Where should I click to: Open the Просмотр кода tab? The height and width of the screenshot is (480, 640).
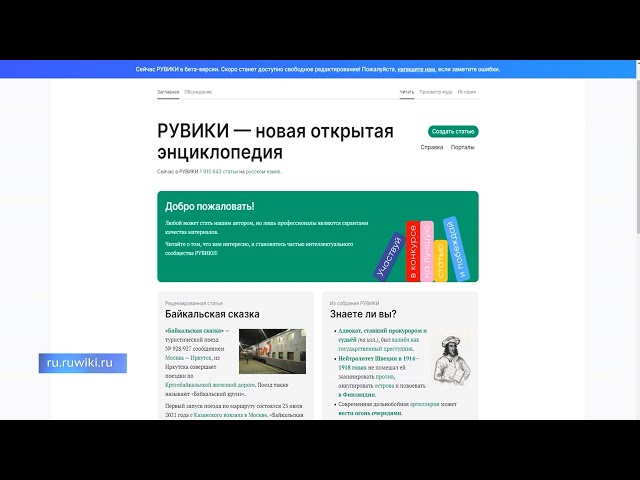pyautogui.click(x=436, y=92)
